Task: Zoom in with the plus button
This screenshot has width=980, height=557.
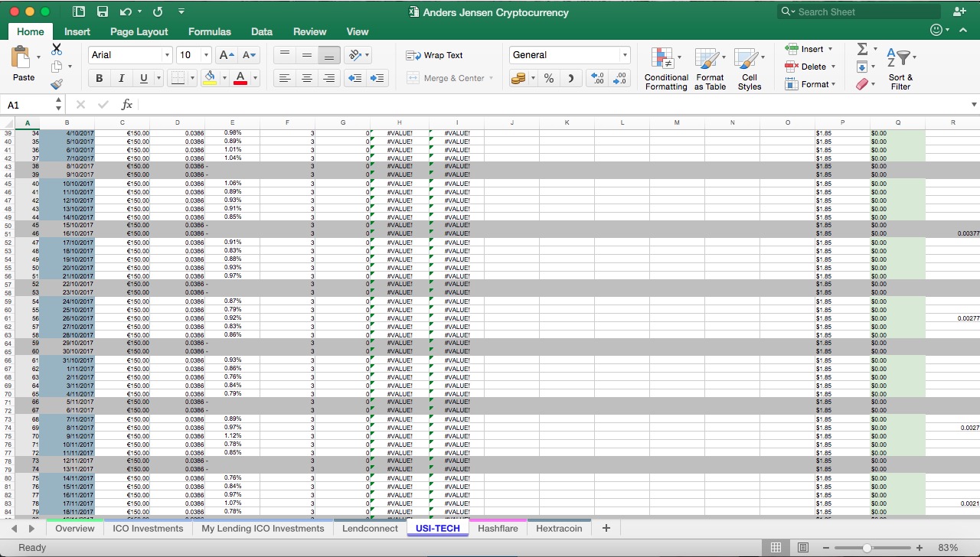Action: tap(920, 548)
